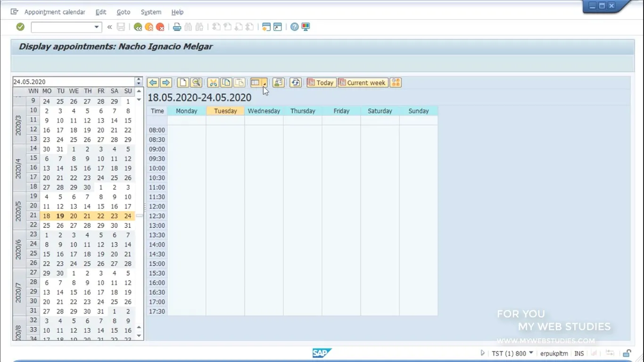Open the Appointment calendar menu
644x362 pixels.
tap(55, 12)
